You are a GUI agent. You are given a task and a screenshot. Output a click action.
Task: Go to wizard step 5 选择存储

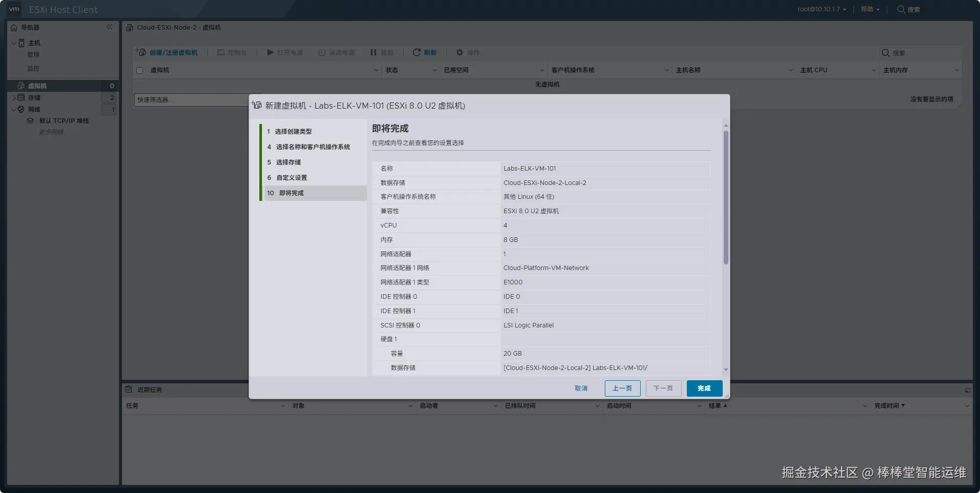(314, 162)
